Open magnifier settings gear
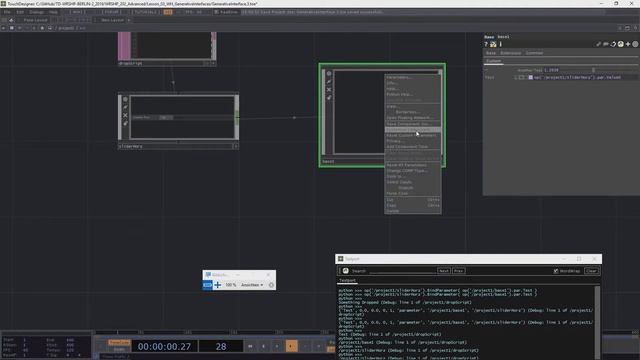Viewport: 640px width, 360px height. [271, 285]
